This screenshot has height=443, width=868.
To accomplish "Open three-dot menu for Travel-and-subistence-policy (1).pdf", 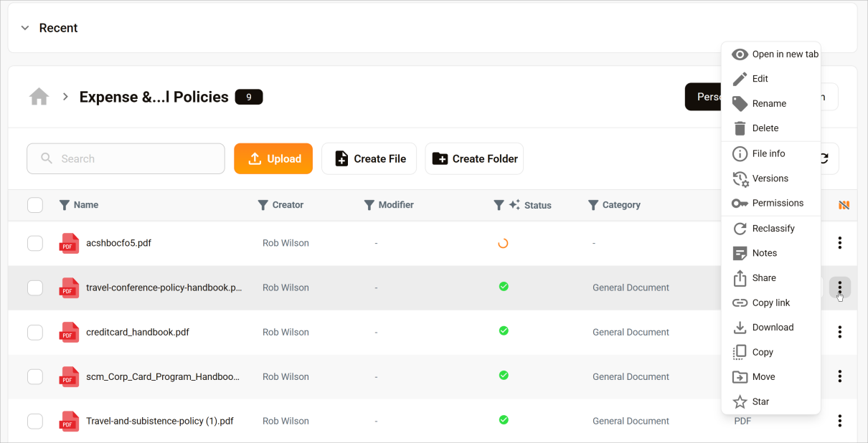I will 839,421.
